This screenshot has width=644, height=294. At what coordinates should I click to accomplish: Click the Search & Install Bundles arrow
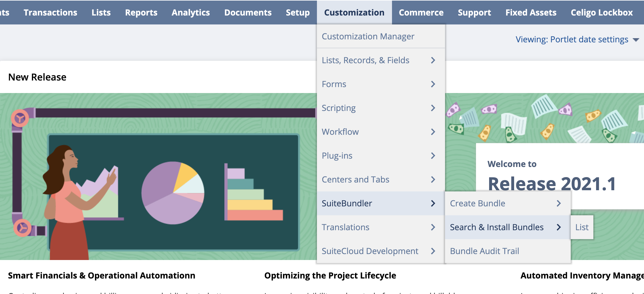click(x=559, y=227)
